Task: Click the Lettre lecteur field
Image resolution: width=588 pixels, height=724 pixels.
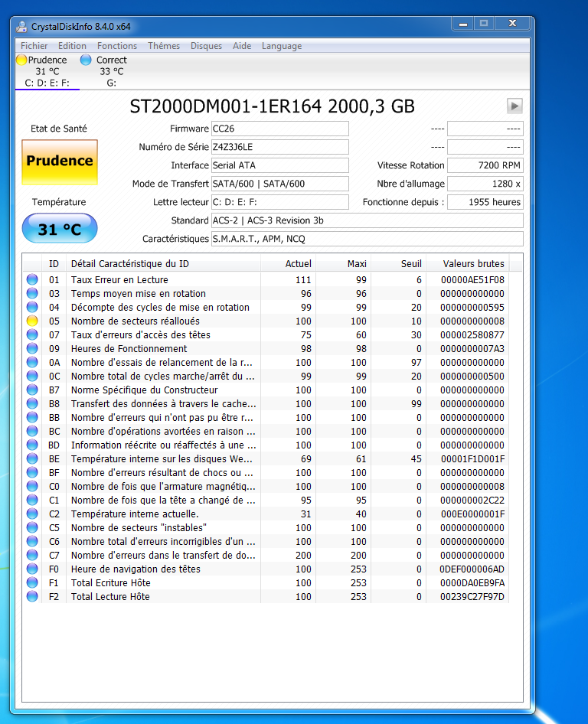Action: tap(280, 202)
